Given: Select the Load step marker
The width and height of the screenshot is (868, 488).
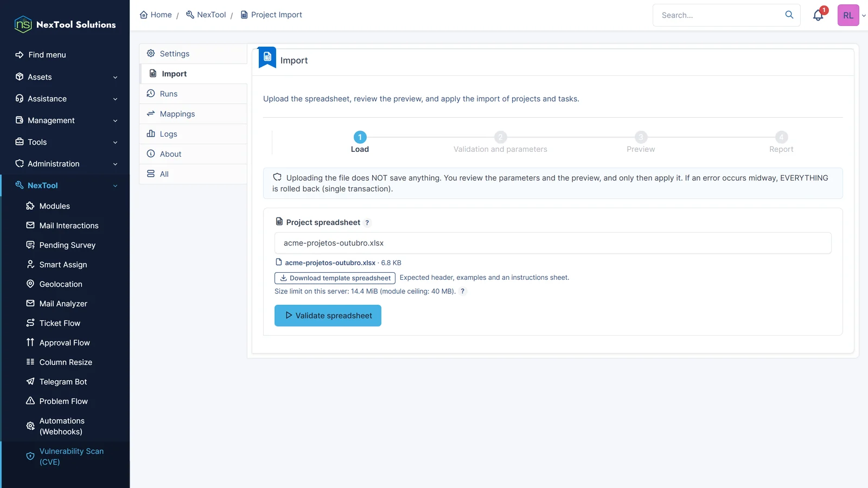Looking at the screenshot, I should (360, 137).
